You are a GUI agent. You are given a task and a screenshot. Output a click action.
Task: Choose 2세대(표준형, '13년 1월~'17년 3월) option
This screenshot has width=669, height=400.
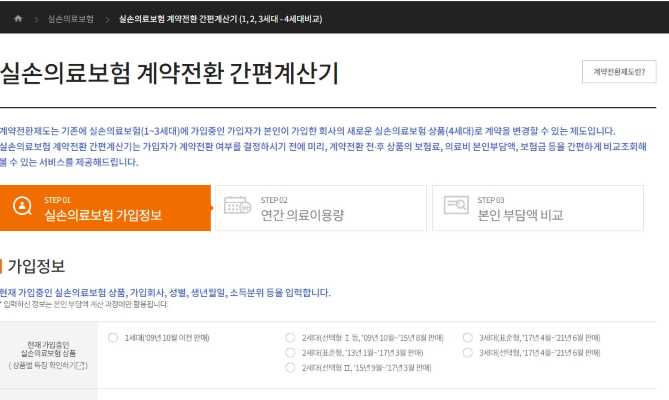(290, 353)
